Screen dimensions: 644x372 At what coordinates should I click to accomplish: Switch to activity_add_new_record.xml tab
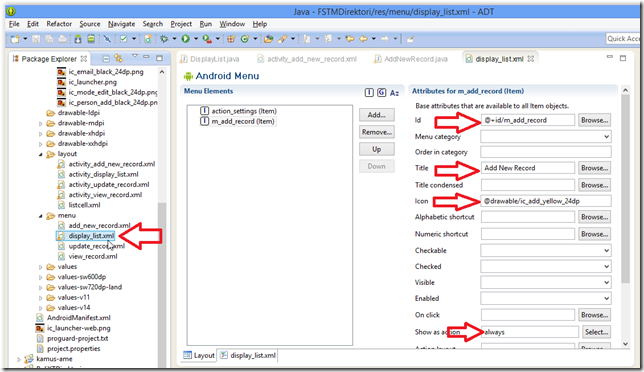307,59
